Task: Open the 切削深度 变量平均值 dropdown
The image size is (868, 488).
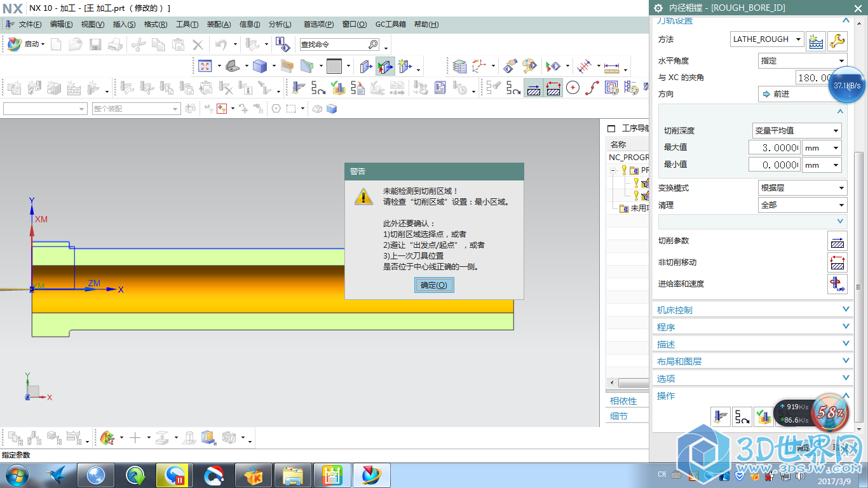Action: click(x=797, y=131)
